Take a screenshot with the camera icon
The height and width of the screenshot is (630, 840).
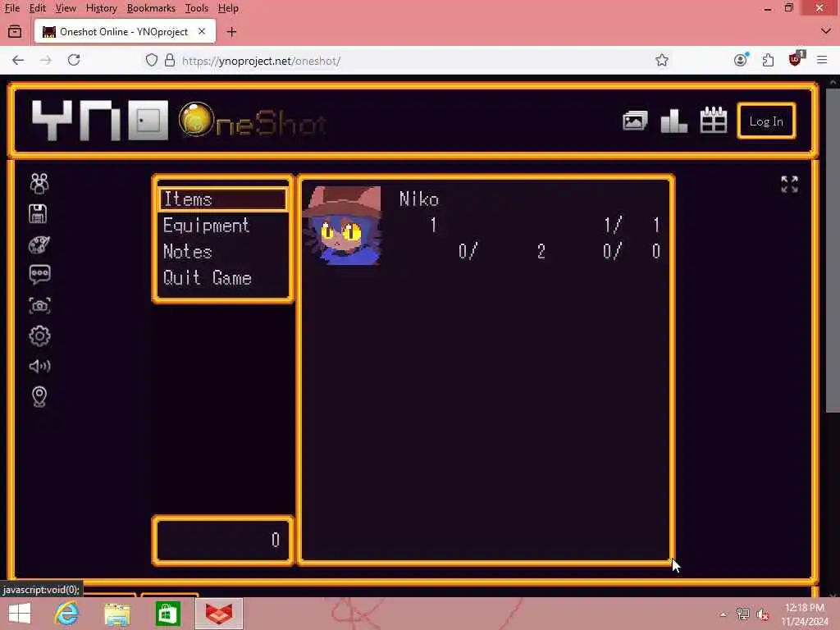pos(39,306)
